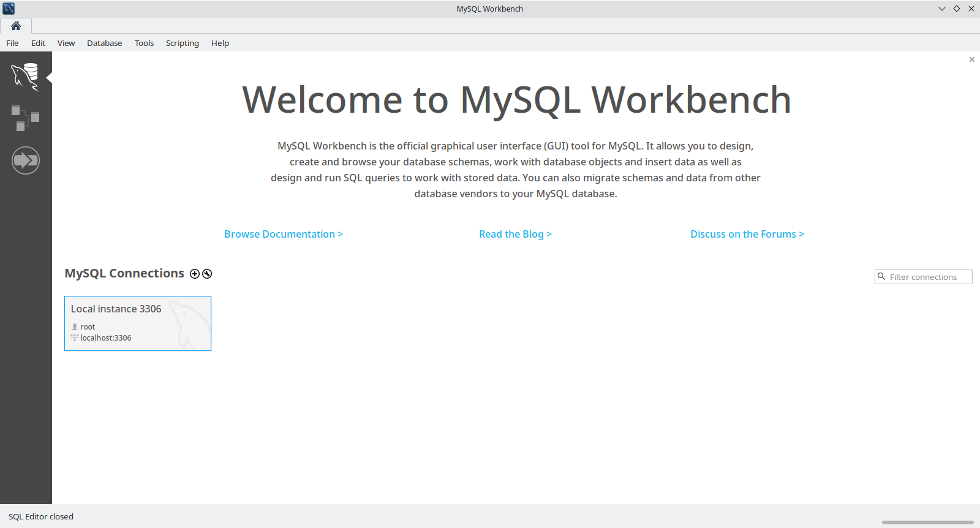Open the View menu
The height and width of the screenshot is (528, 980).
(x=66, y=43)
